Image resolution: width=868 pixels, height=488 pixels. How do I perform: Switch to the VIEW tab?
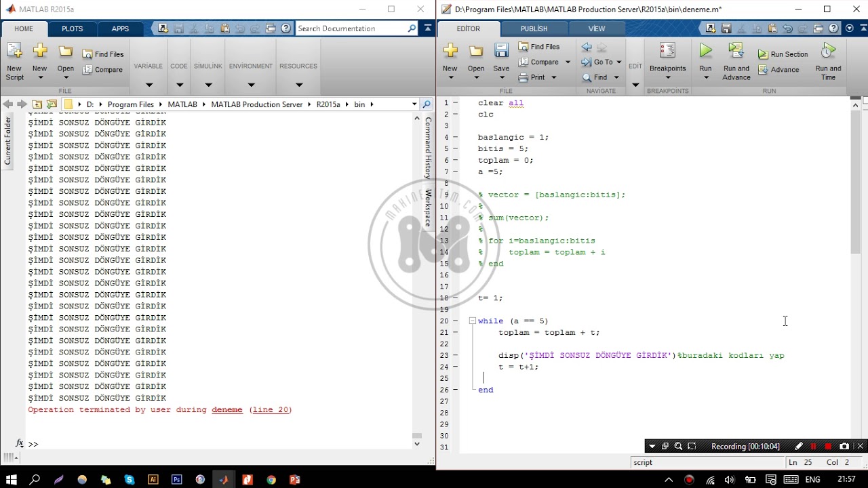pyautogui.click(x=597, y=28)
